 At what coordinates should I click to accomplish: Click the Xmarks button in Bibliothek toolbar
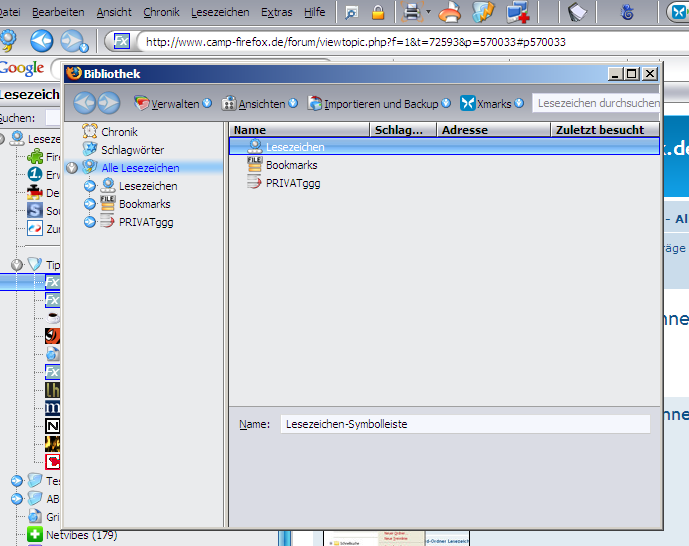(486, 103)
